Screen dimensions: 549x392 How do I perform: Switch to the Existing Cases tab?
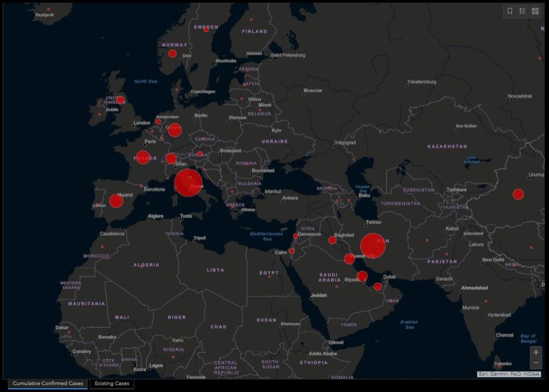112,383
